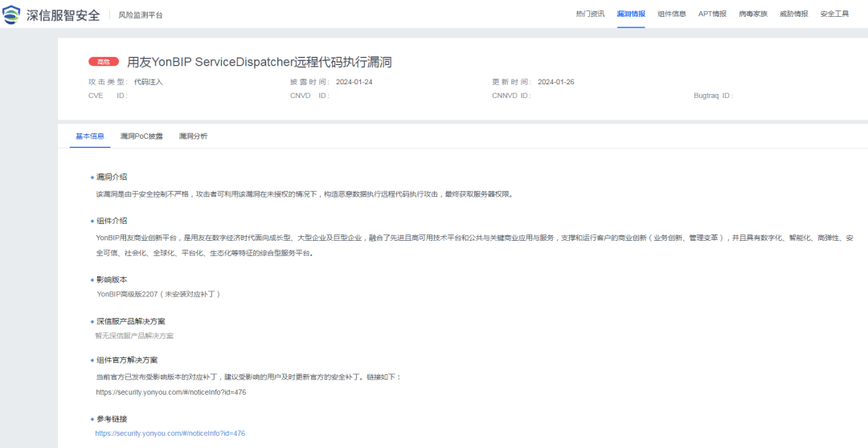Viewport: 868px width, 448px height.
Task: Go to 组件信息 in top navigation
Action: [672, 14]
